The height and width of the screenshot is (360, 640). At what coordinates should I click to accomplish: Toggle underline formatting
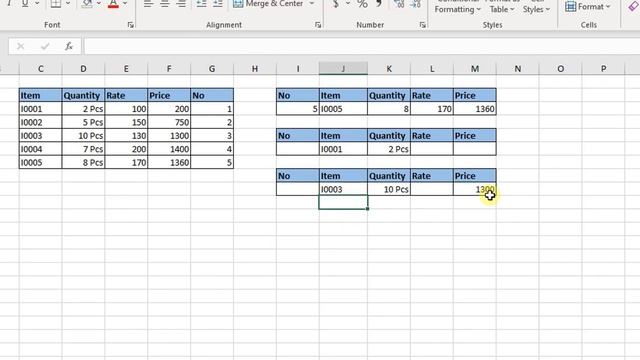click(25, 4)
